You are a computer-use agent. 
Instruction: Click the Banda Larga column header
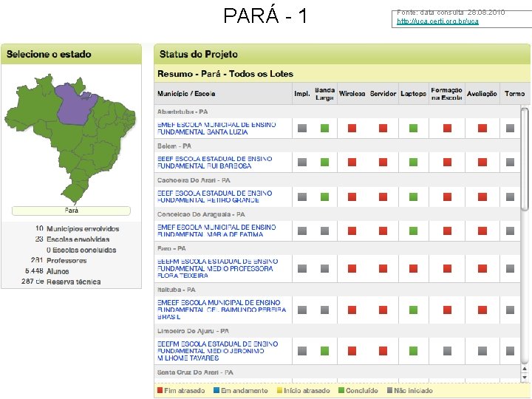[x=324, y=94]
